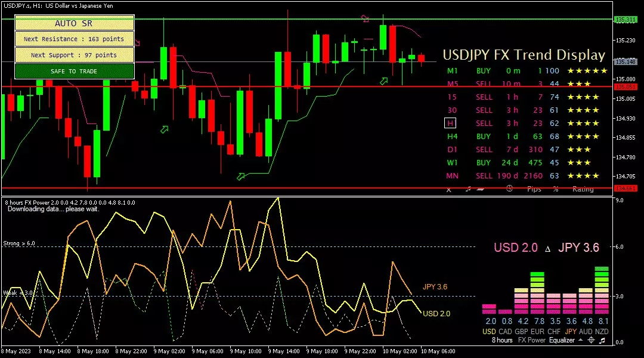Click the Rating column header
This screenshot has height=358, width=644.
point(583,189)
